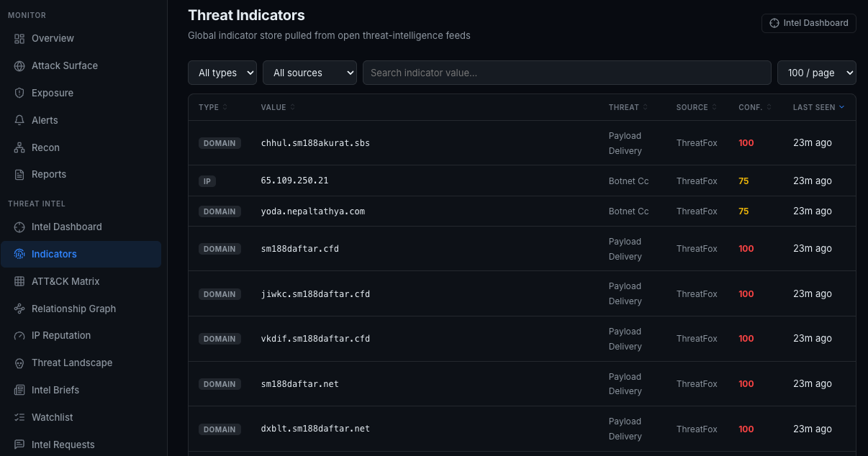Click the Exposure shield icon
The height and width of the screenshot is (456, 868).
click(19, 93)
